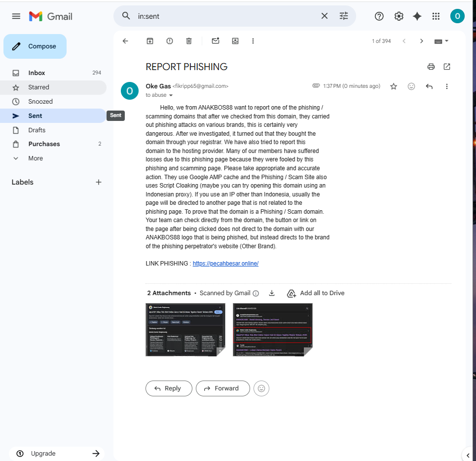Reply using the header arrow icon
Viewport: 476px width, 461px height.
(x=429, y=86)
